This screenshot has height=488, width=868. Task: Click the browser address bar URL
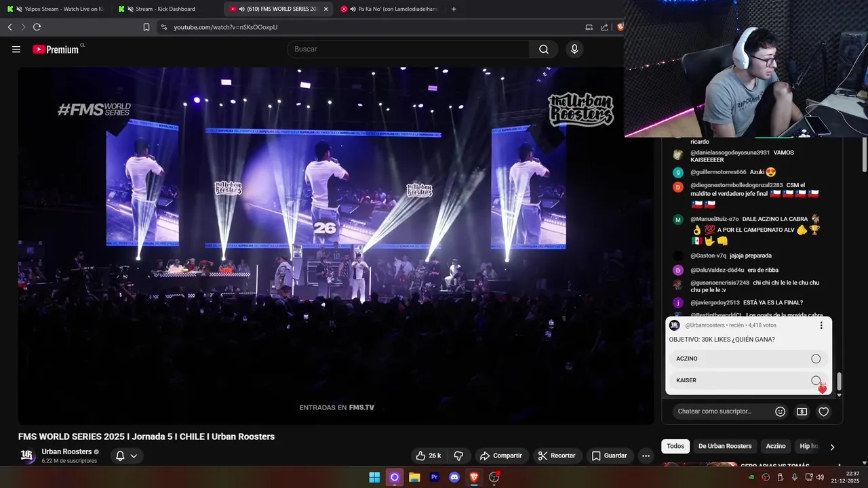(x=226, y=27)
